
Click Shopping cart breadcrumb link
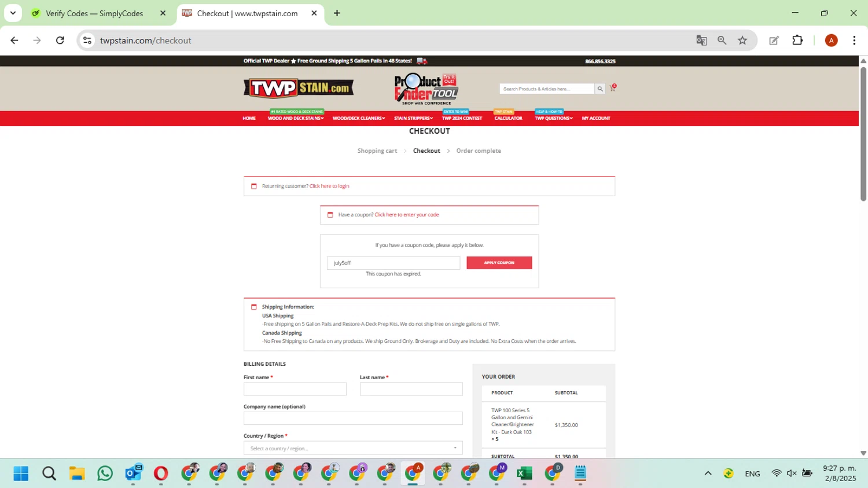pos(377,151)
